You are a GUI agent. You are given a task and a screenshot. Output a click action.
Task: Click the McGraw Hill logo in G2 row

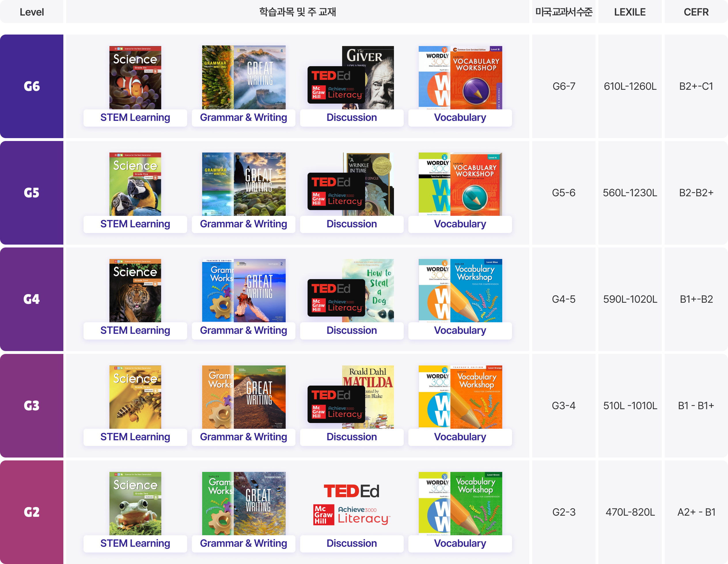point(323,515)
